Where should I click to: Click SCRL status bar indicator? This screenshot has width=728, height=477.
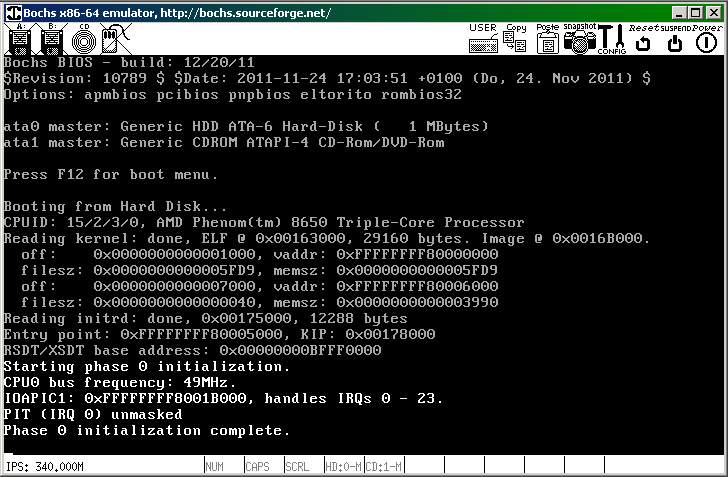pos(297,466)
